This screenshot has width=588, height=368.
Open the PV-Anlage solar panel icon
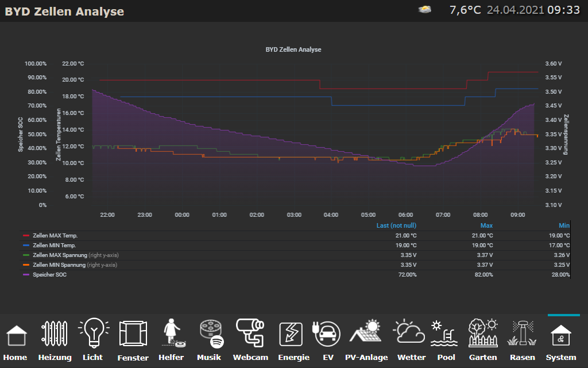click(366, 331)
